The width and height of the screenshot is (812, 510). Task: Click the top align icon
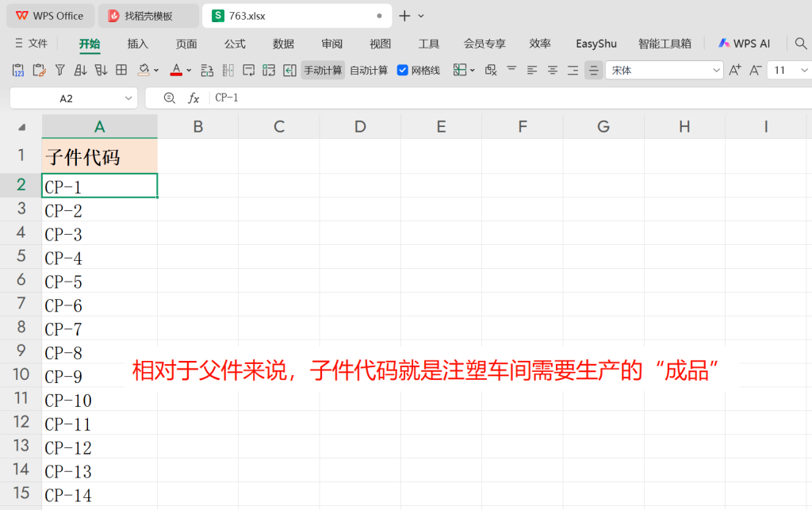511,69
